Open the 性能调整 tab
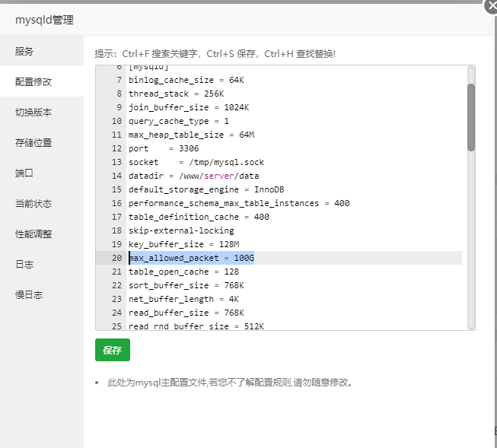 click(42, 234)
